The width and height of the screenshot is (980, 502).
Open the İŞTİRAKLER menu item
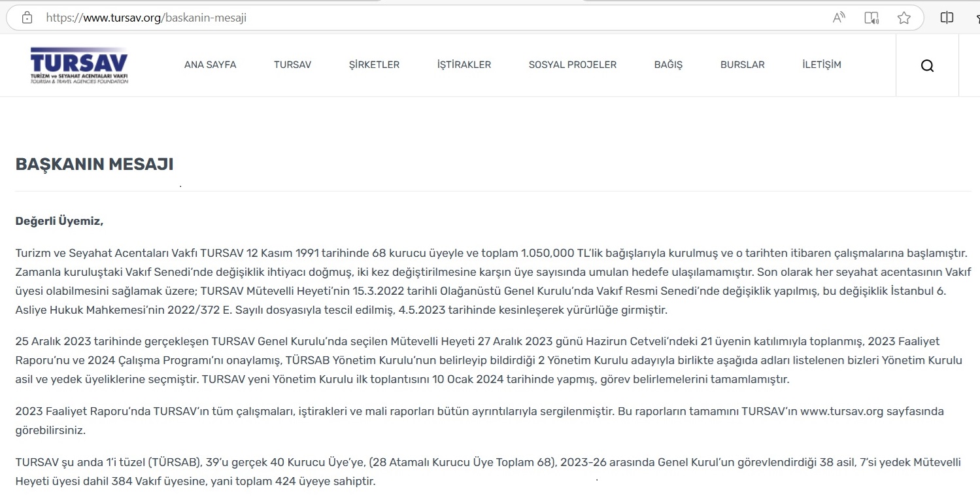464,65
